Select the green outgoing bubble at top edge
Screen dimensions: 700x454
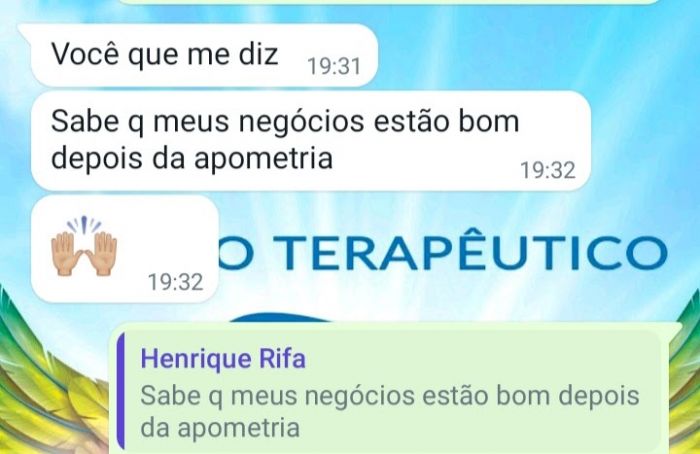point(388,2)
